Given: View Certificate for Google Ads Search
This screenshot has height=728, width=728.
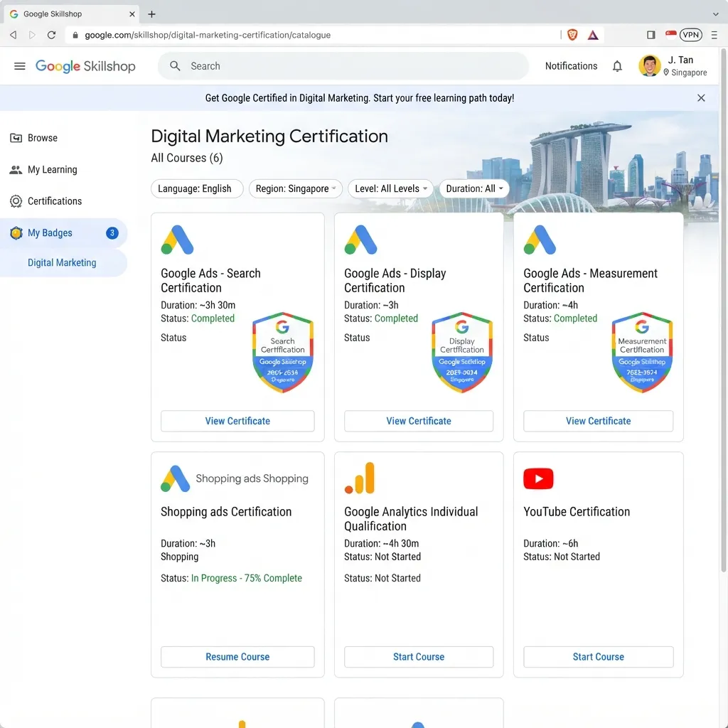Looking at the screenshot, I should (237, 421).
